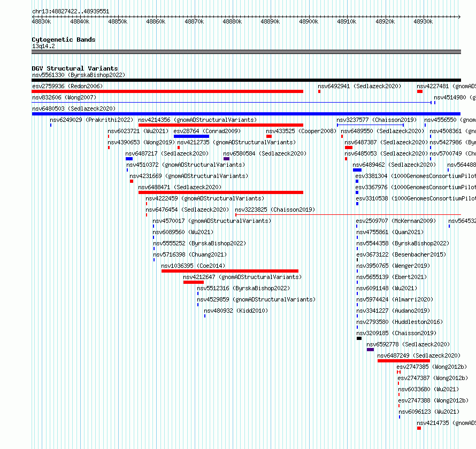Click the blue nsv6489462 variant bar

click(x=357, y=170)
